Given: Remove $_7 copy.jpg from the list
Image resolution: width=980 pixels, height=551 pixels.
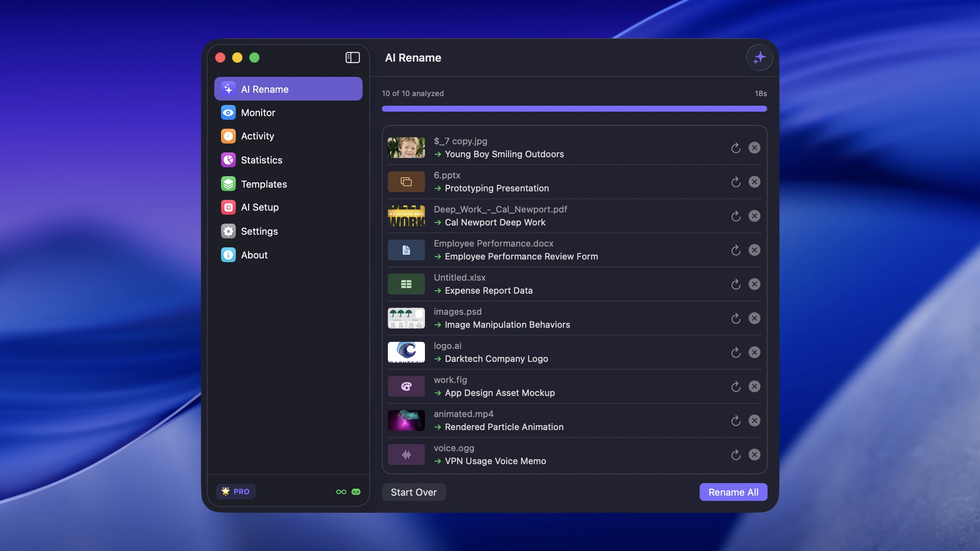Looking at the screenshot, I should [x=754, y=148].
